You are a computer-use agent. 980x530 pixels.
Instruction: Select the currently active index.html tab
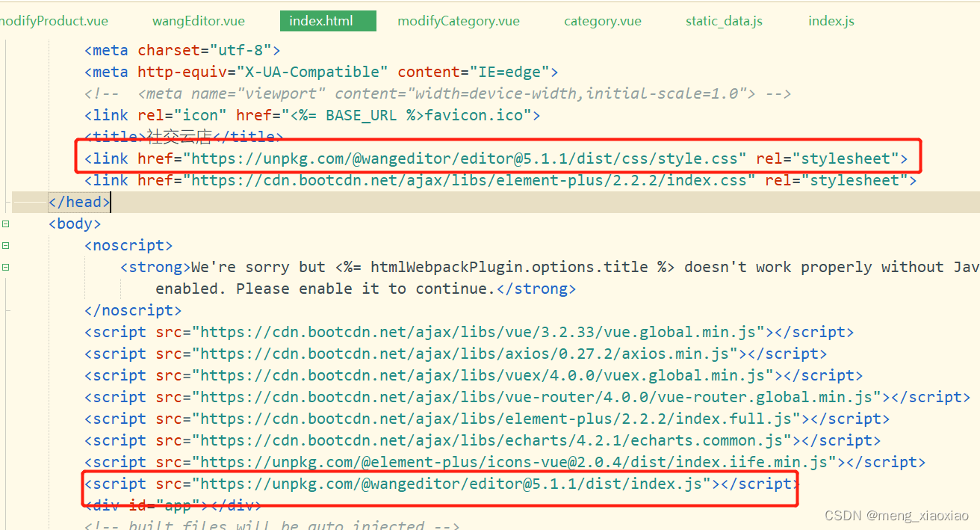pyautogui.click(x=327, y=20)
